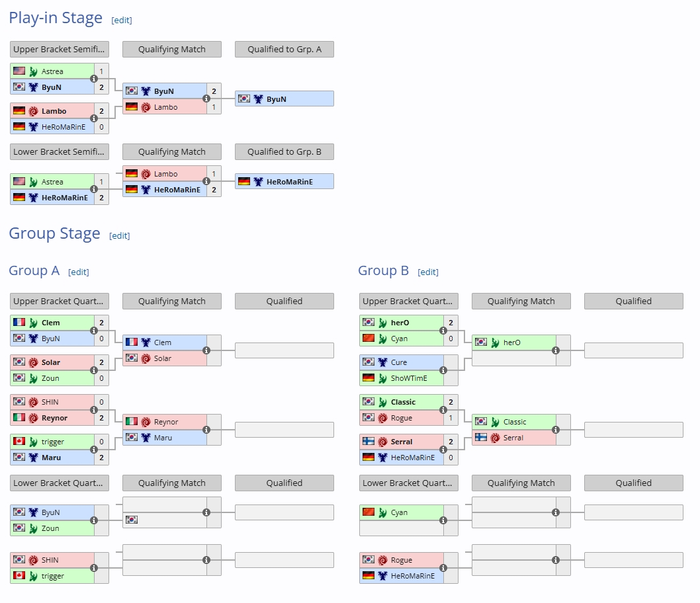Click the edit link for Group A

click(79, 272)
